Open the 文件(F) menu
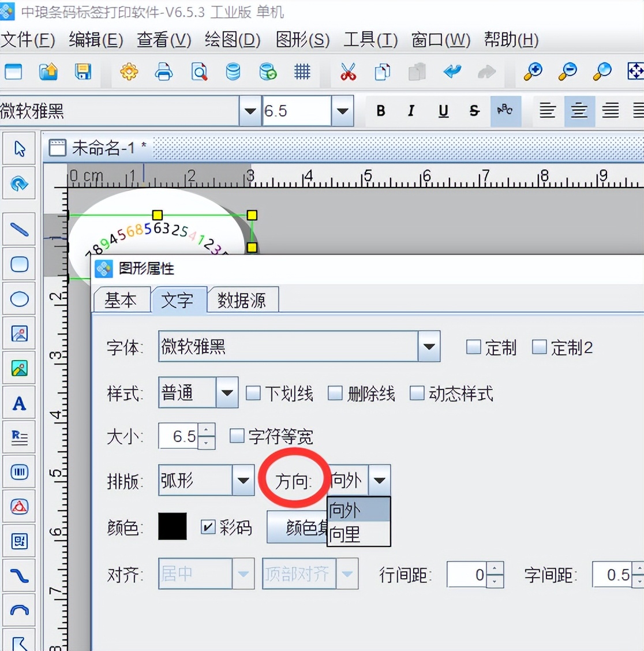Image resolution: width=644 pixels, height=651 pixels. pos(28,40)
